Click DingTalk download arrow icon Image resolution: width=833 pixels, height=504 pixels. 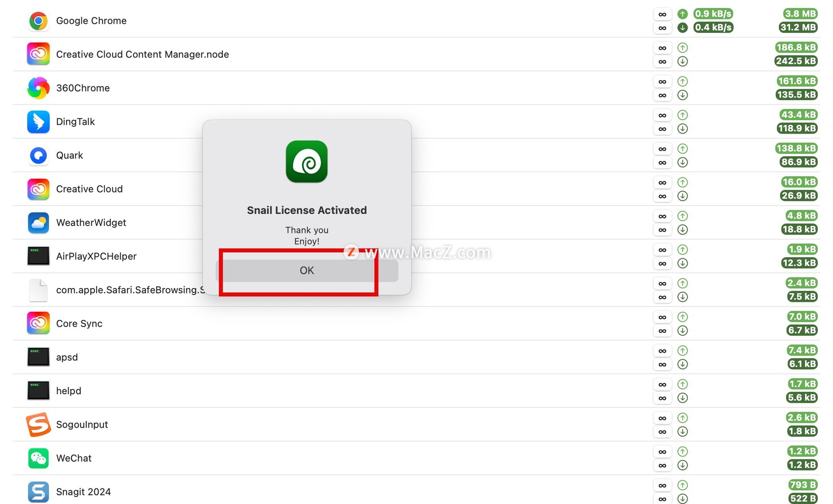tap(682, 128)
